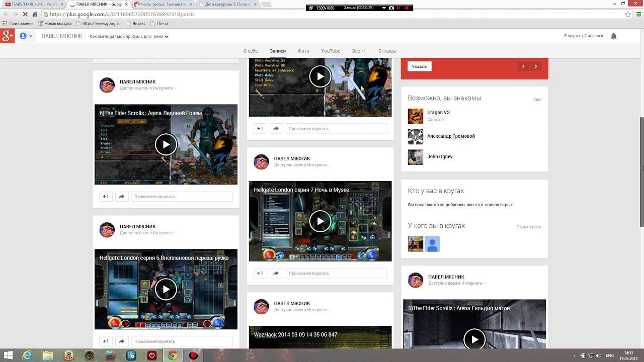The height and width of the screenshot is (362, 644).
Task: Switch to the 'Все +1' tab
Action: 359,51
